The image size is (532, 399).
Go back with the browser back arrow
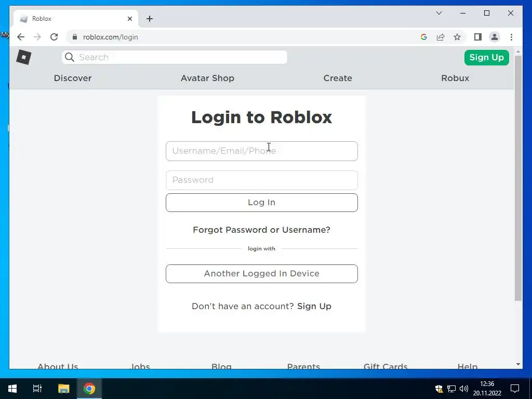[21, 37]
